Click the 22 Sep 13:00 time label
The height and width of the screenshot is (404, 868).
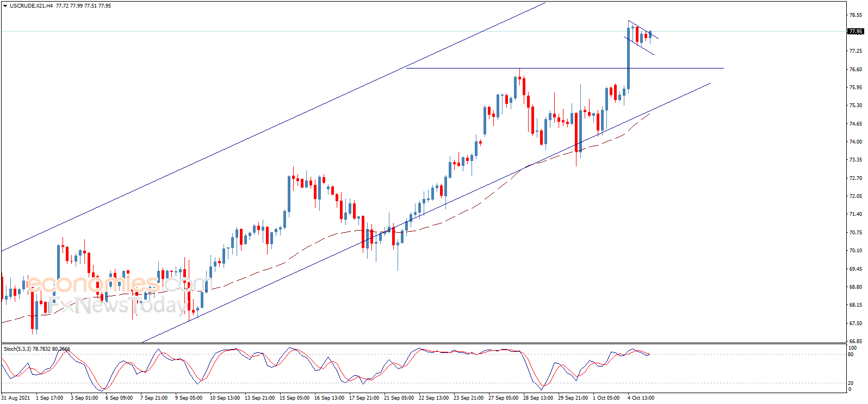(x=433, y=398)
